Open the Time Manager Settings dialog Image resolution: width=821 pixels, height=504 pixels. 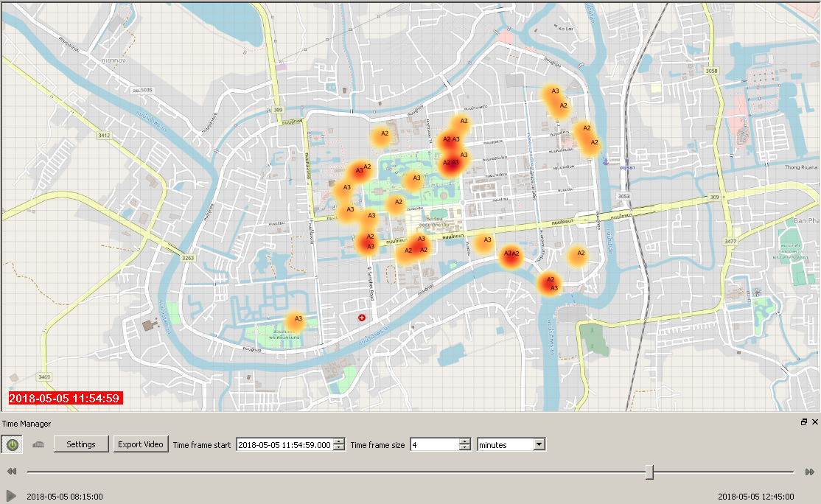[x=81, y=444]
